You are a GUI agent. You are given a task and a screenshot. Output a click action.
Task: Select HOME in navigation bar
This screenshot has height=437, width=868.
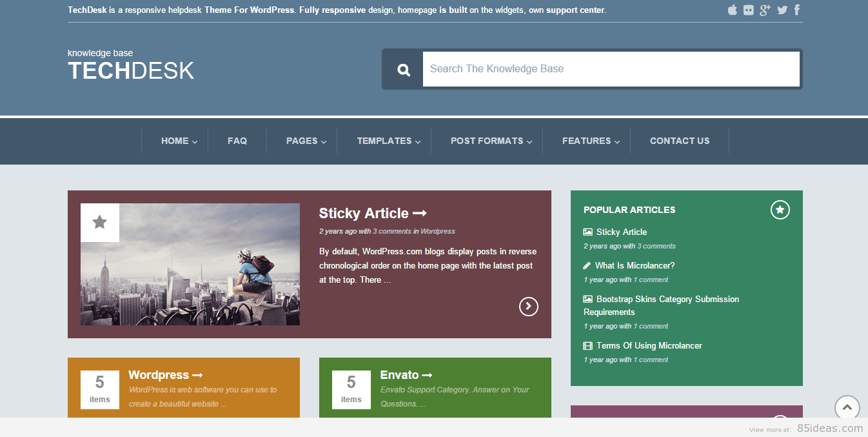[175, 141]
